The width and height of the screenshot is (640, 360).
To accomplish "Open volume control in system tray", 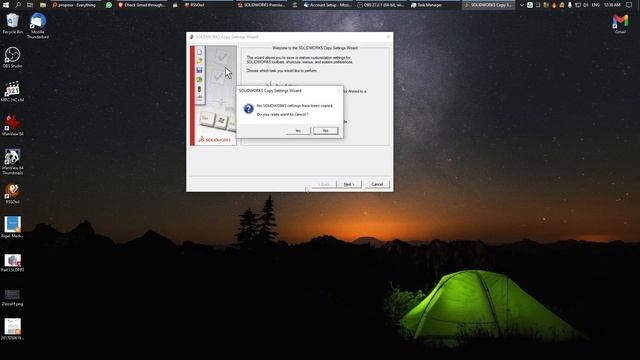I will tap(586, 5).
